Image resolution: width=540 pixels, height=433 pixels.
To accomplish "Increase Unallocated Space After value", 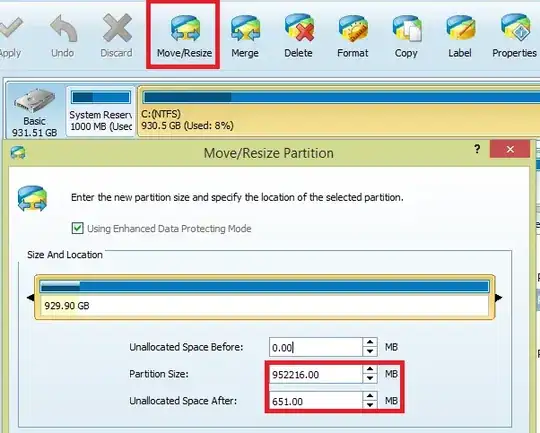I will (x=370, y=396).
